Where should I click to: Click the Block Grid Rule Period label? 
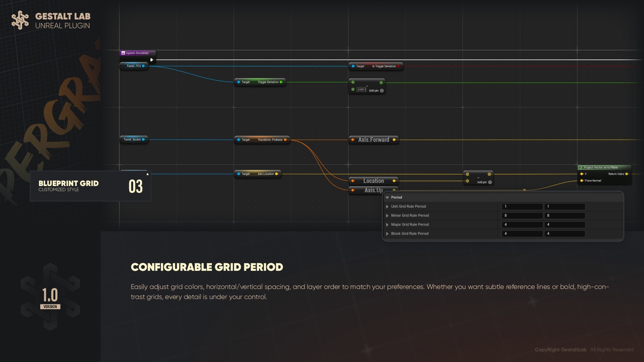pyautogui.click(x=410, y=234)
